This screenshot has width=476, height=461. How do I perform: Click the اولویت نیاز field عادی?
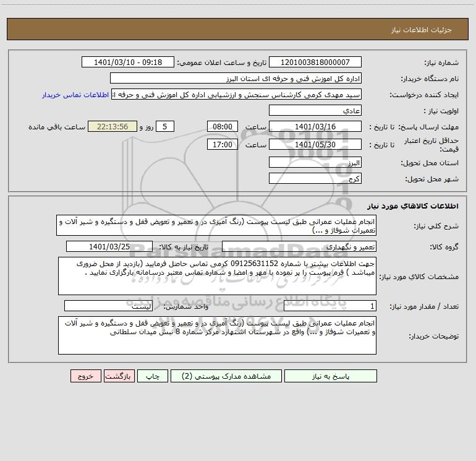point(315,110)
